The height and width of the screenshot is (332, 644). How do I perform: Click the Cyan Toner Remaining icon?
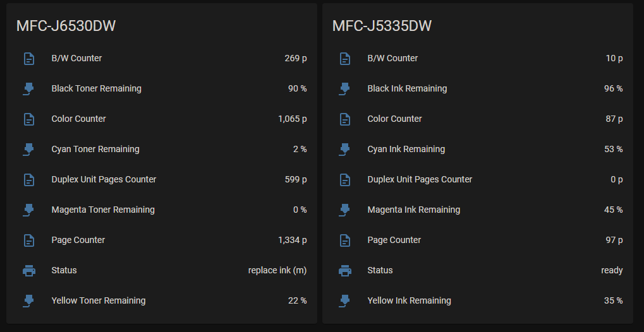28,150
